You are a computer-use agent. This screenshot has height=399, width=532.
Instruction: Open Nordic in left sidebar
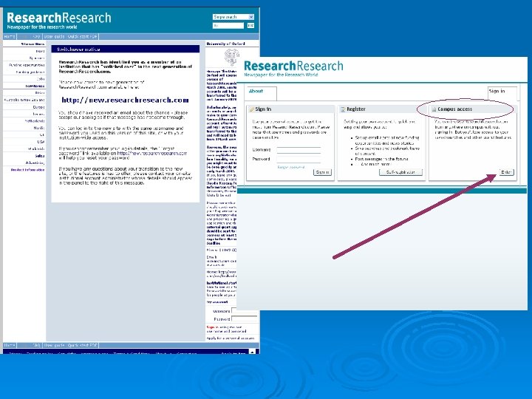point(39,128)
